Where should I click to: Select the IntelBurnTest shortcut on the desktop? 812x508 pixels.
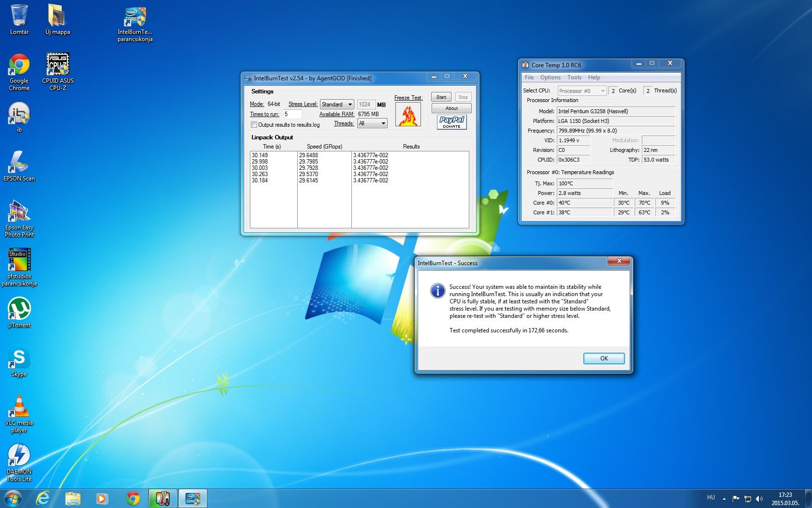135,24
